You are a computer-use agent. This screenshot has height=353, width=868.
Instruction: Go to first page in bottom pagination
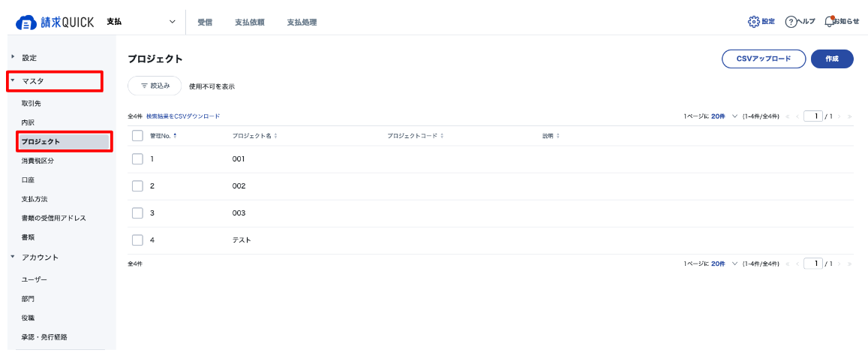[x=787, y=264]
